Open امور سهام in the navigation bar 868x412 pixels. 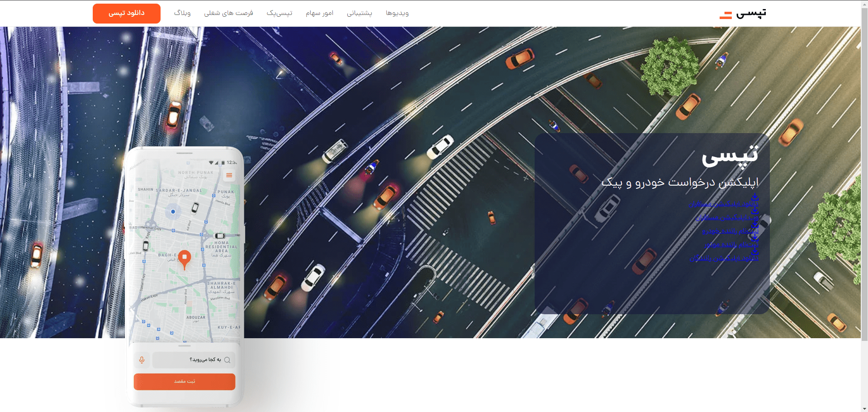319,13
